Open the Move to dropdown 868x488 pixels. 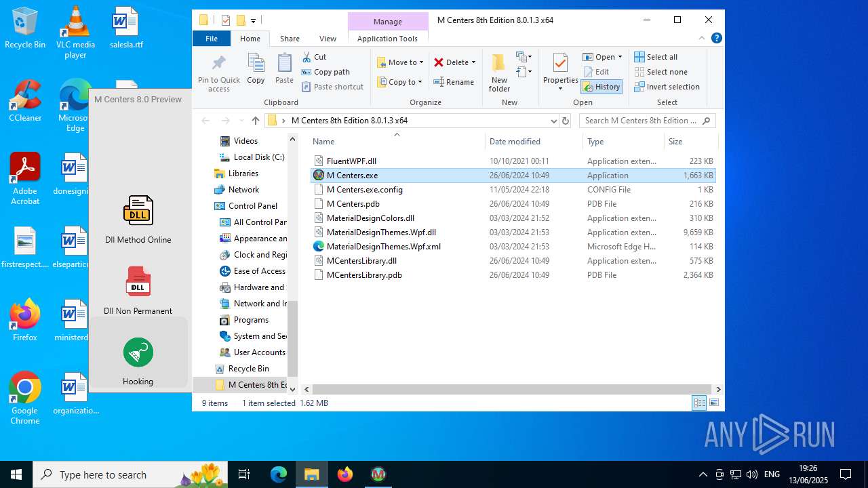400,62
